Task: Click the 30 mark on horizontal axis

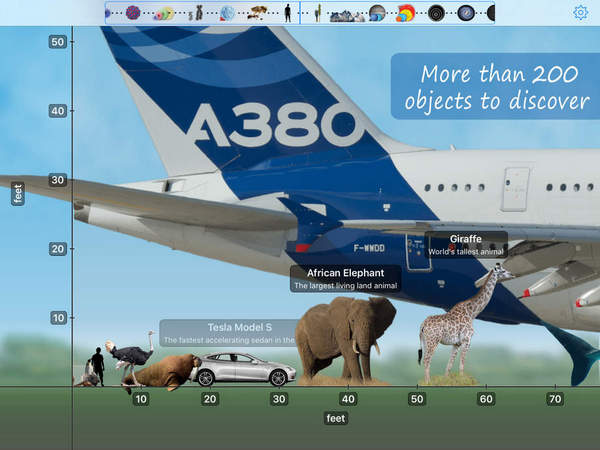Action: click(x=279, y=399)
